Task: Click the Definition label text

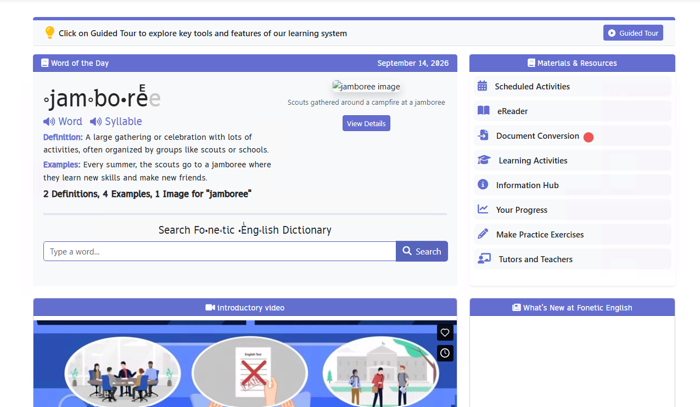Action: tap(63, 137)
